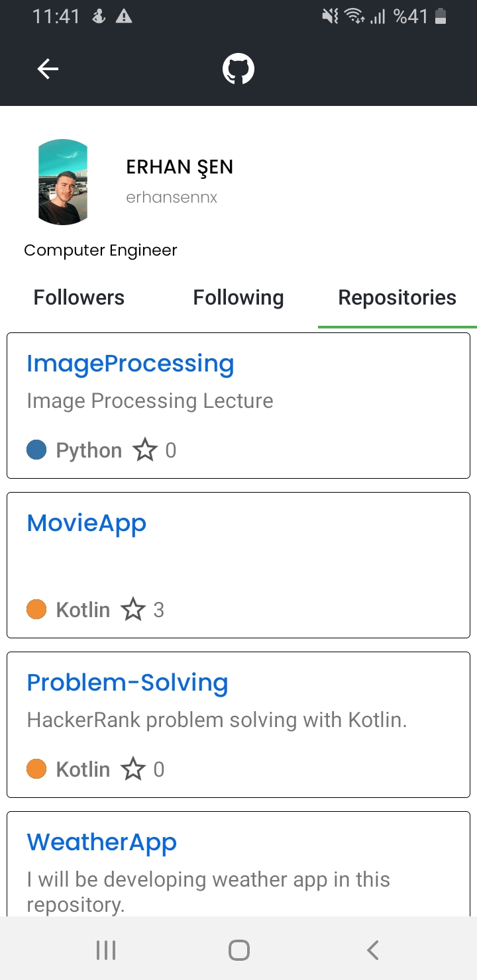
Task: Tap the star icon on ImageProcessing repo
Action: click(145, 450)
